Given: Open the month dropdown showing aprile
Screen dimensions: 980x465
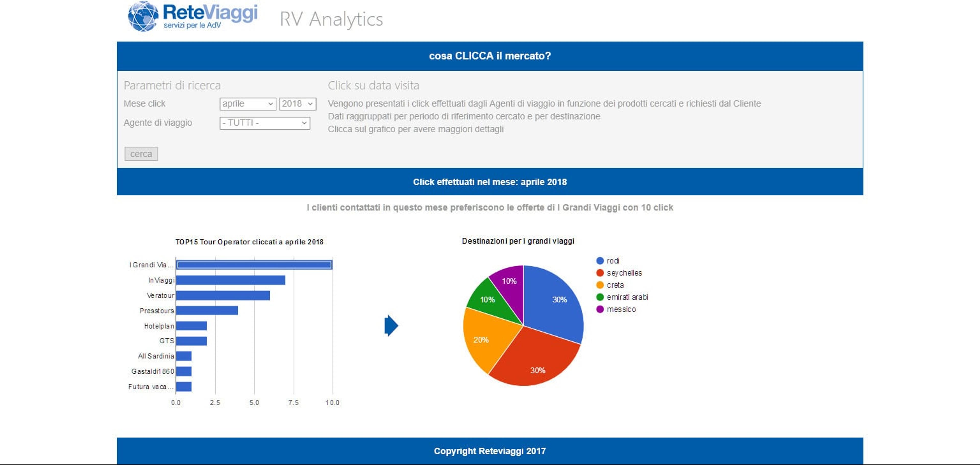Looking at the screenshot, I should (x=248, y=104).
